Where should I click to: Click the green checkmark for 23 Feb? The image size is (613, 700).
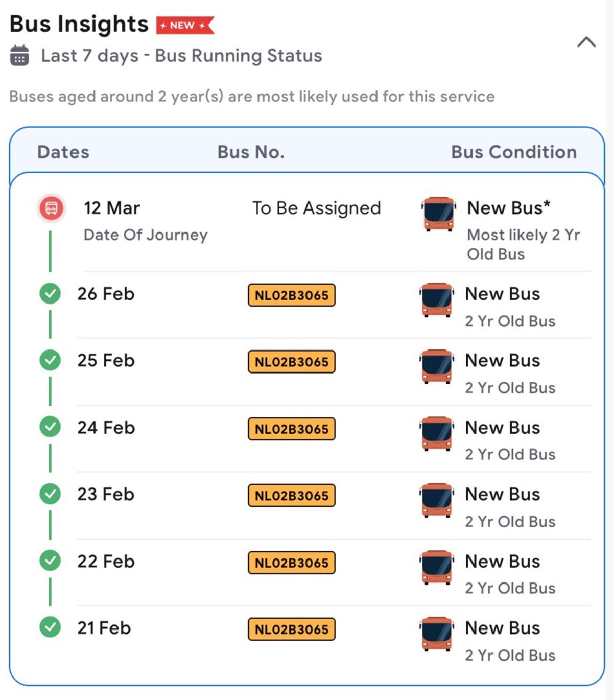pyautogui.click(x=50, y=494)
